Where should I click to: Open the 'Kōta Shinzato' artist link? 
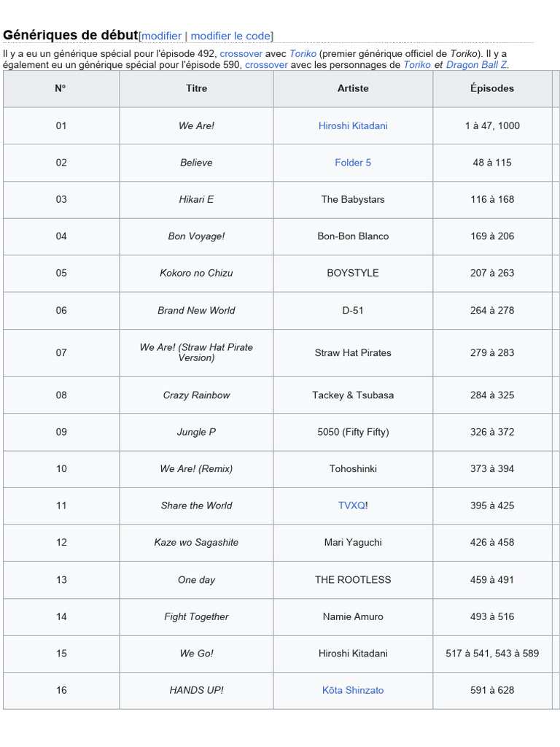353,690
